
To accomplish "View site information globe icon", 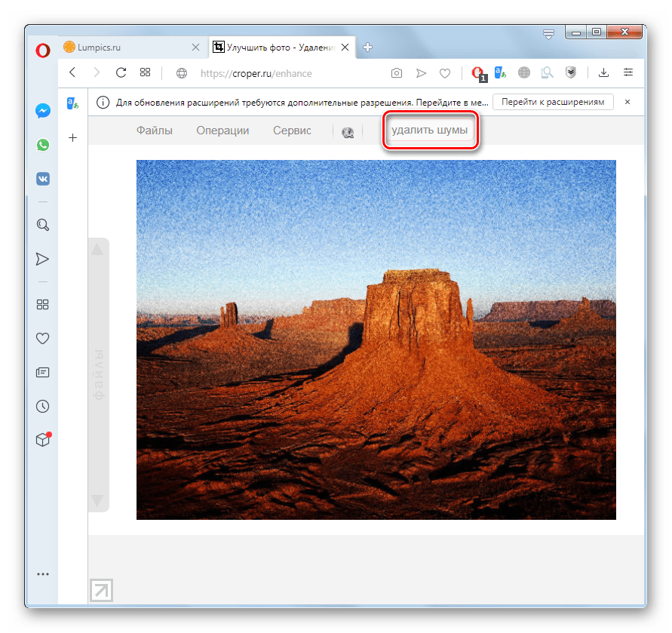I will 182,73.
